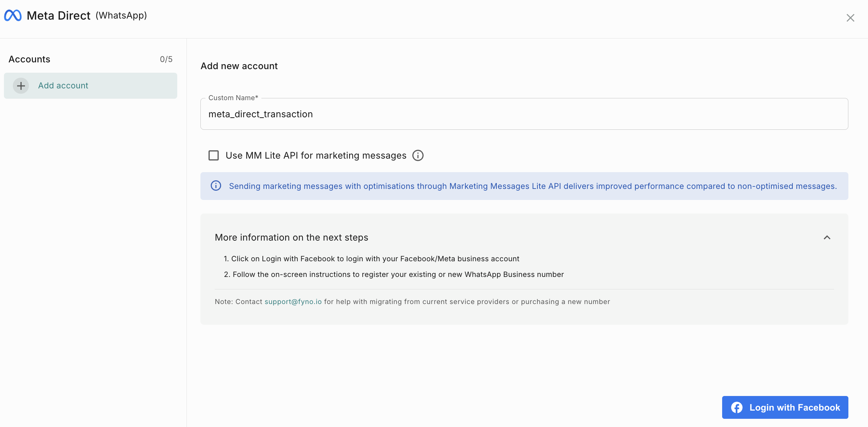Click the Meta infinity logo icon
Image resolution: width=868 pixels, height=427 pixels.
13,16
